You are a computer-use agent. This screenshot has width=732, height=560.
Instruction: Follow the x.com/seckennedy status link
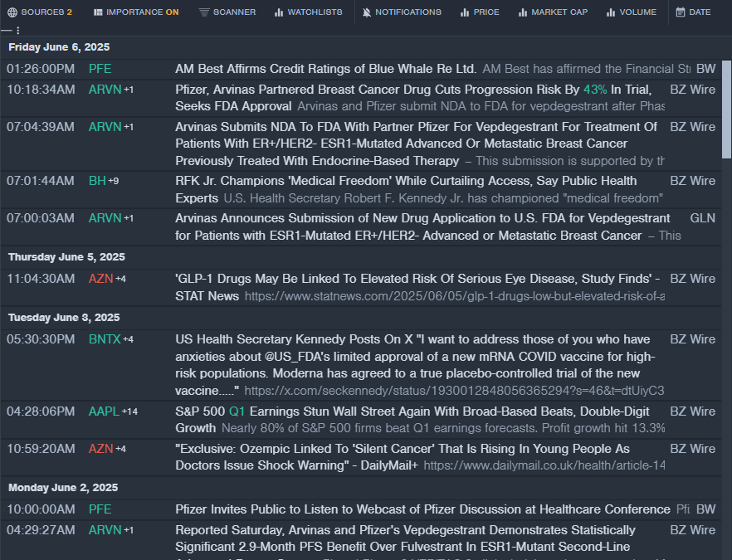coord(454,391)
